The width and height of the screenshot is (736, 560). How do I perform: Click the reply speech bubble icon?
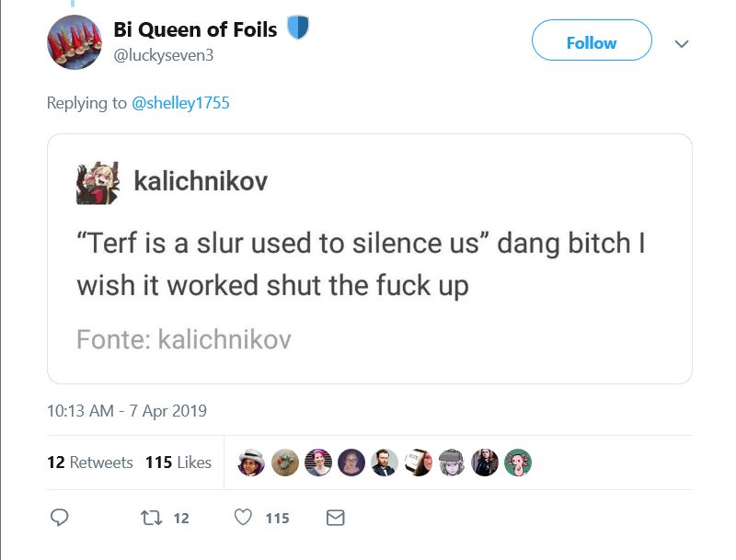(x=59, y=518)
